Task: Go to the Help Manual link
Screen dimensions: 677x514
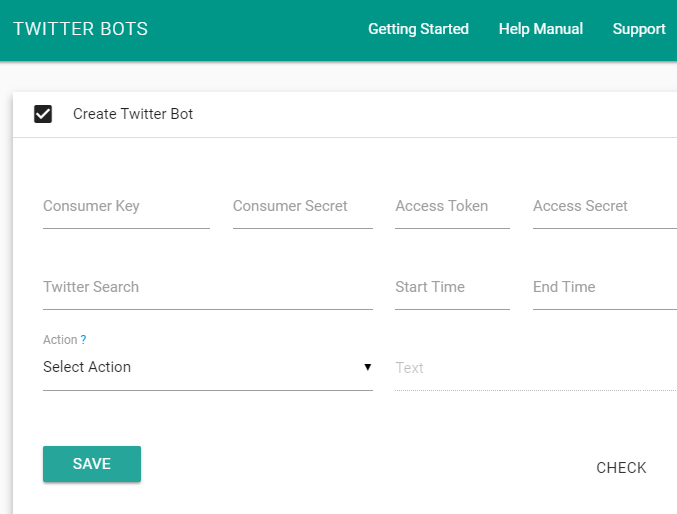Action: pyautogui.click(x=540, y=29)
